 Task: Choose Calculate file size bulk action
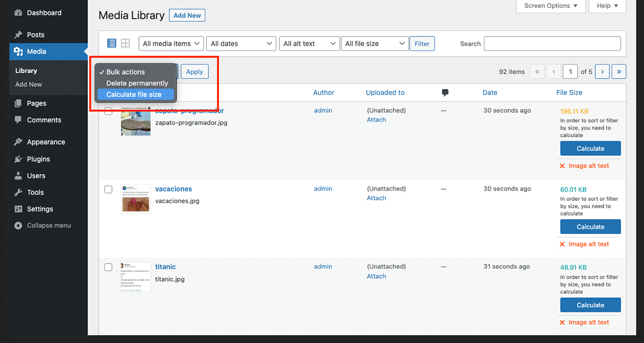[x=136, y=94]
